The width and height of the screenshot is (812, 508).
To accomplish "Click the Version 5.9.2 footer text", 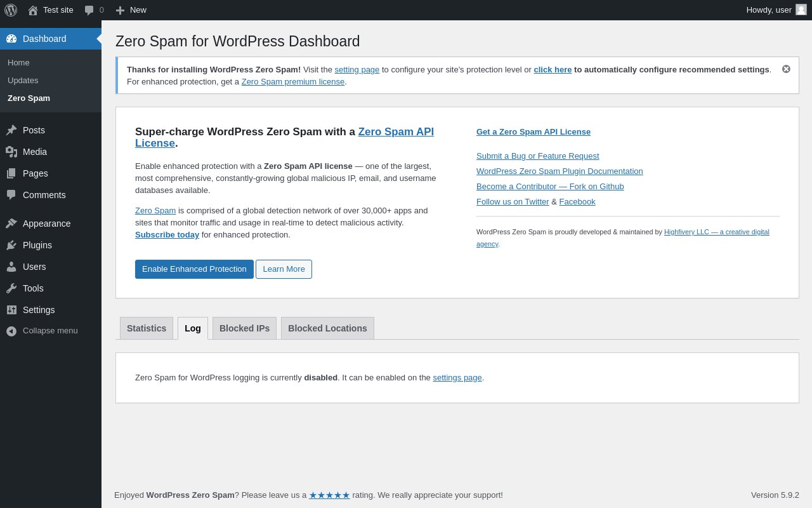I will [x=775, y=495].
